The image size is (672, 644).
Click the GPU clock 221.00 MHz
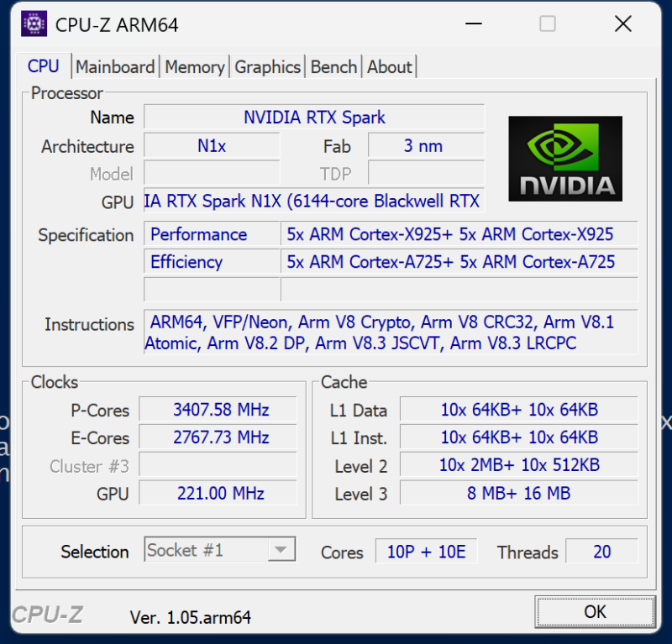coord(218,493)
